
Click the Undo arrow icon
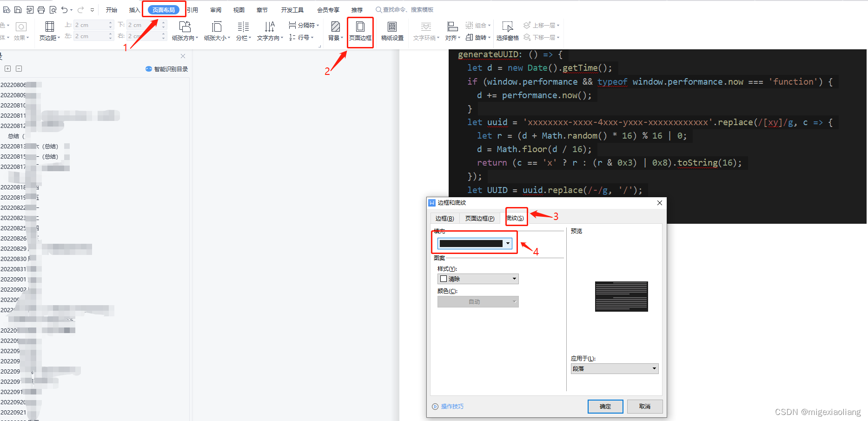[65, 10]
